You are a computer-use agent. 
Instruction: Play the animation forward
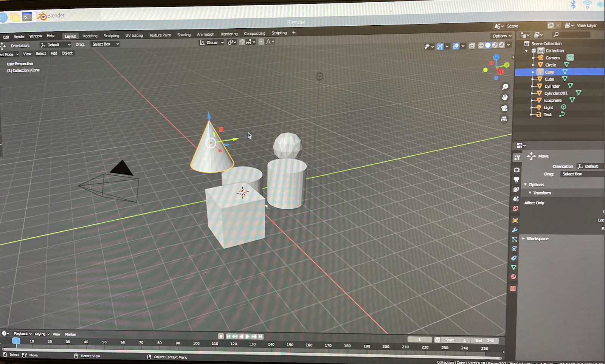click(248, 336)
